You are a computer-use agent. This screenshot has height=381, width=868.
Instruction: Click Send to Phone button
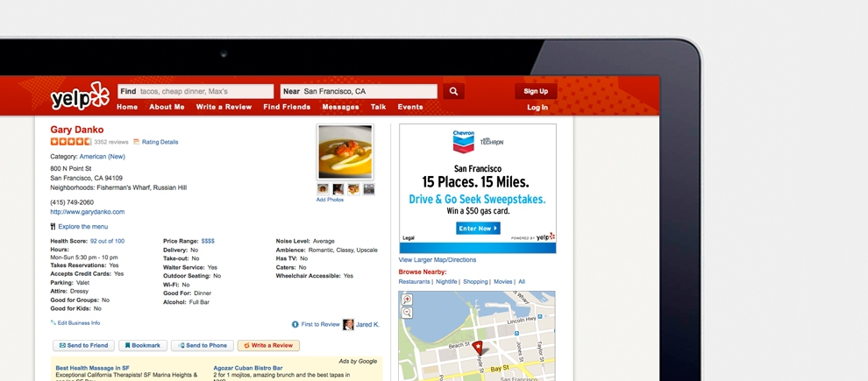203,346
